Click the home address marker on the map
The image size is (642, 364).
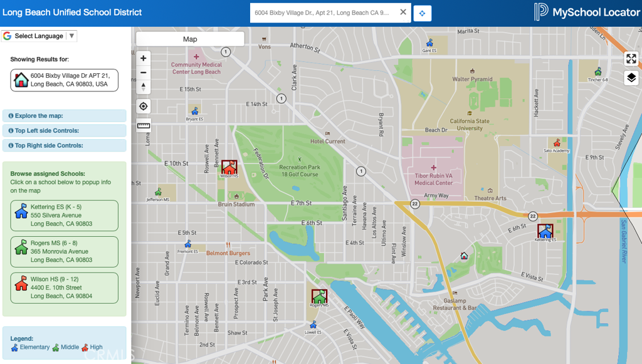tap(465, 256)
